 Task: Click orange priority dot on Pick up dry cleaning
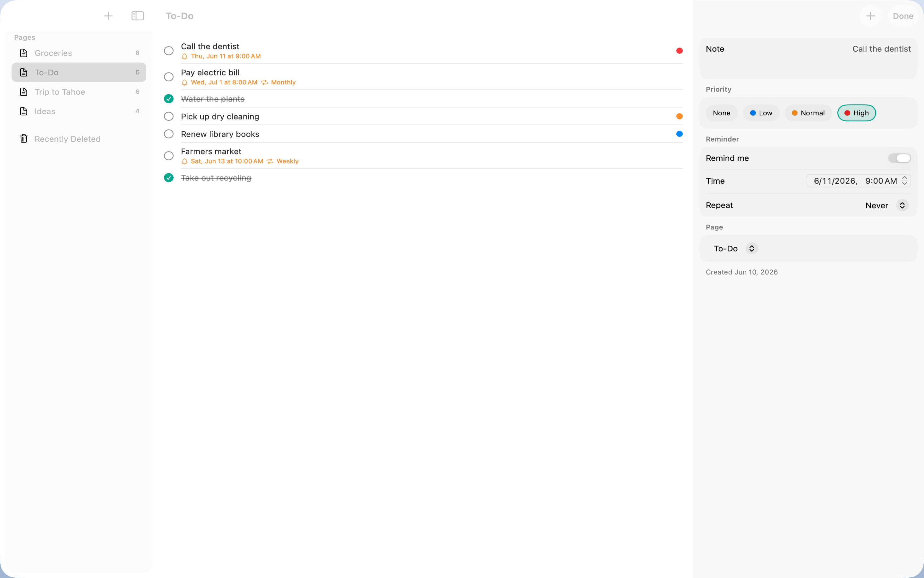point(679,116)
